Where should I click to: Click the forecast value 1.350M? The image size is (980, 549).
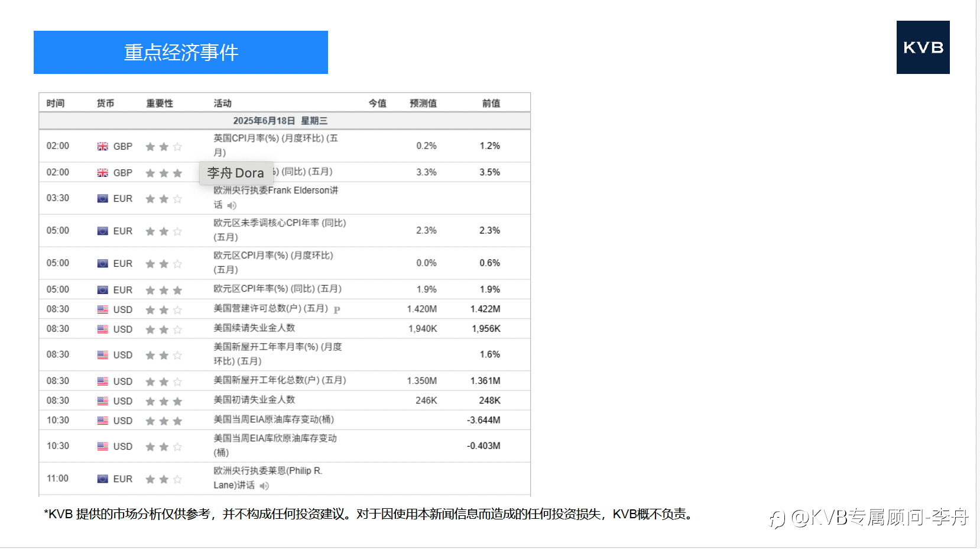(422, 380)
